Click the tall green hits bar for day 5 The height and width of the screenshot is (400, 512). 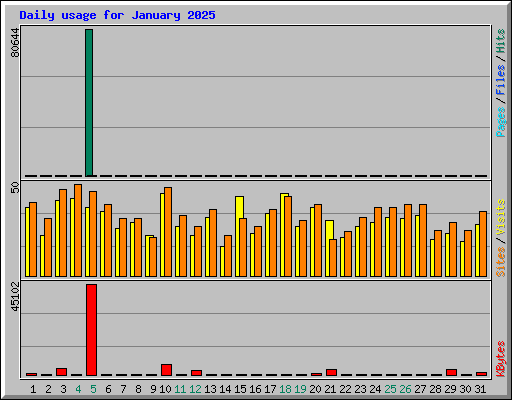click(x=89, y=103)
